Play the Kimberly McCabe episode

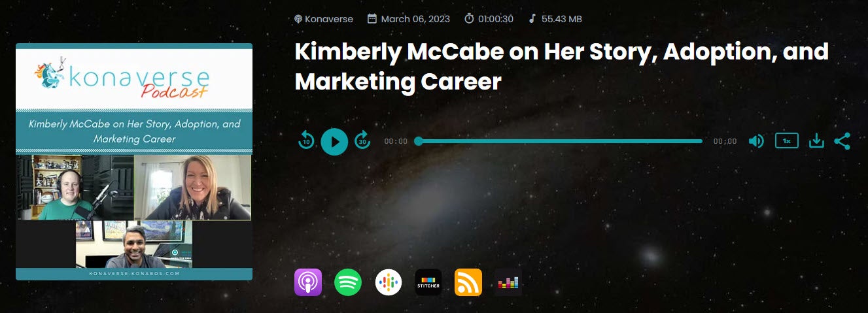click(334, 141)
